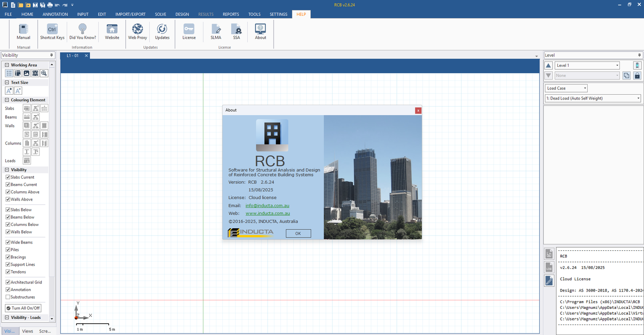The height and width of the screenshot is (335, 644).
Task: Open the document tabs list arrow
Action: click(537, 56)
